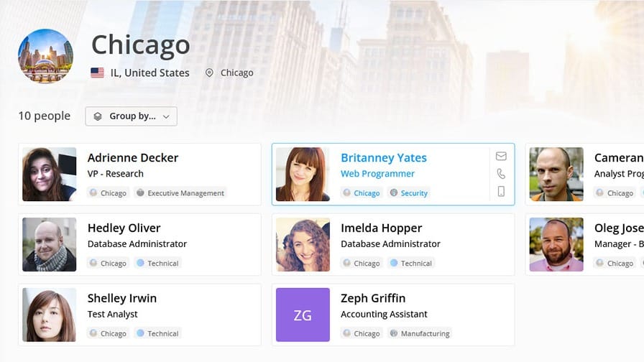The height and width of the screenshot is (362, 644).
Task: Open Shelley Irwin's profile photo
Action: (x=50, y=315)
